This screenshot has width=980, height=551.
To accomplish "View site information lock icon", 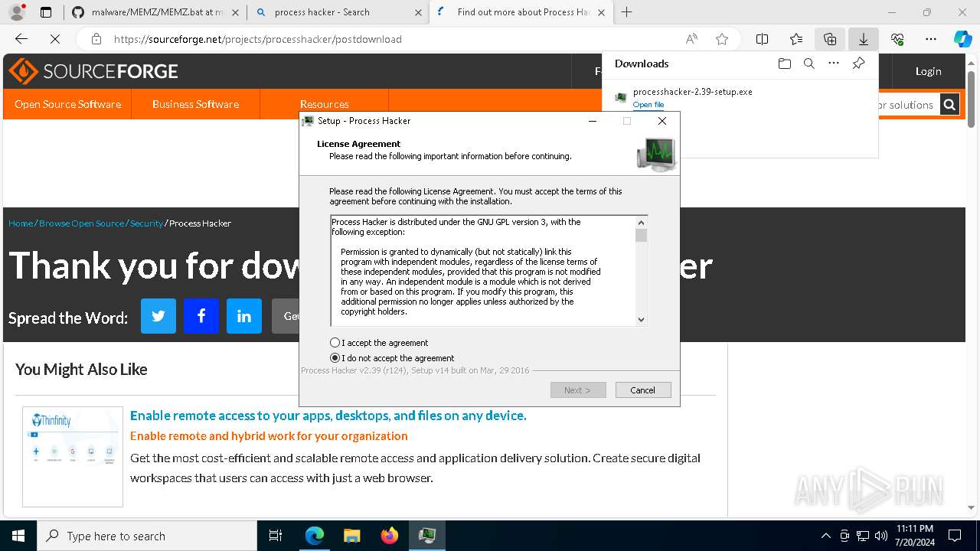I will pos(96,39).
